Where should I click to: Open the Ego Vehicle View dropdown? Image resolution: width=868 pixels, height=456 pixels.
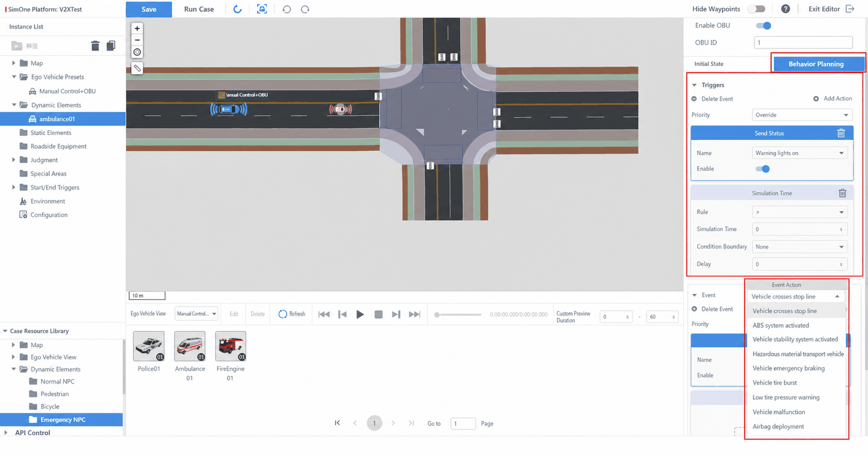point(196,314)
